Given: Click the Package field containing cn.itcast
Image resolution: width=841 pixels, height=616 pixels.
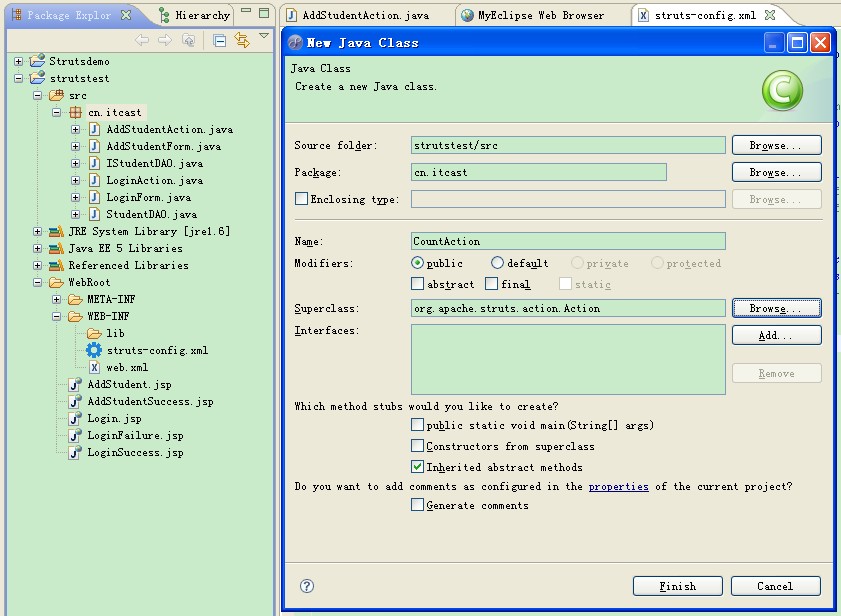Looking at the screenshot, I should (x=538, y=172).
